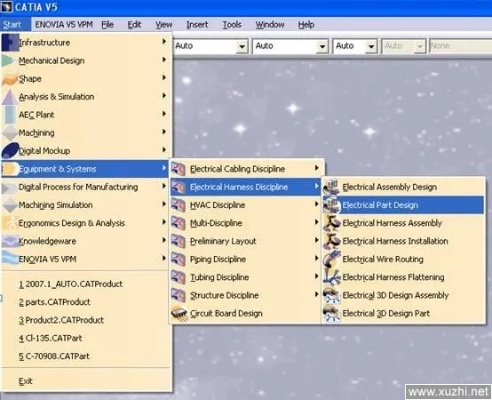Click the Electrical Harness Installation icon
Image resolution: width=492 pixels, height=400 pixels.
[332, 241]
